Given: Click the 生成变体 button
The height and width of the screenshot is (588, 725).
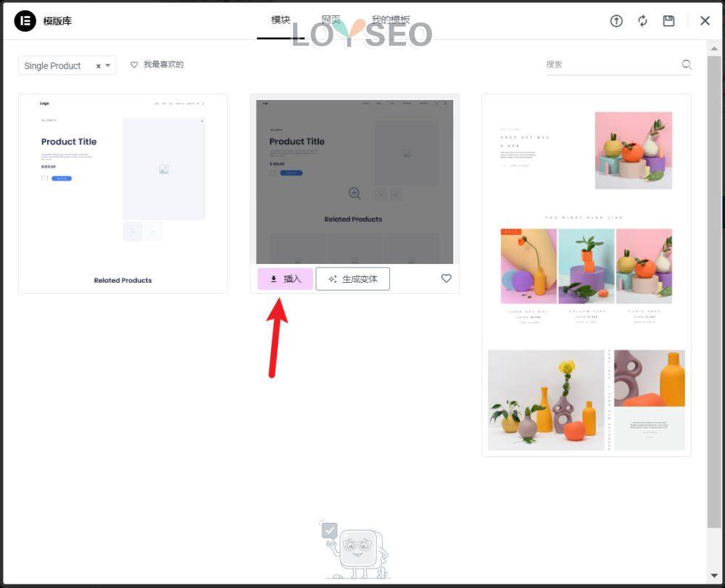Looking at the screenshot, I should pyautogui.click(x=353, y=278).
